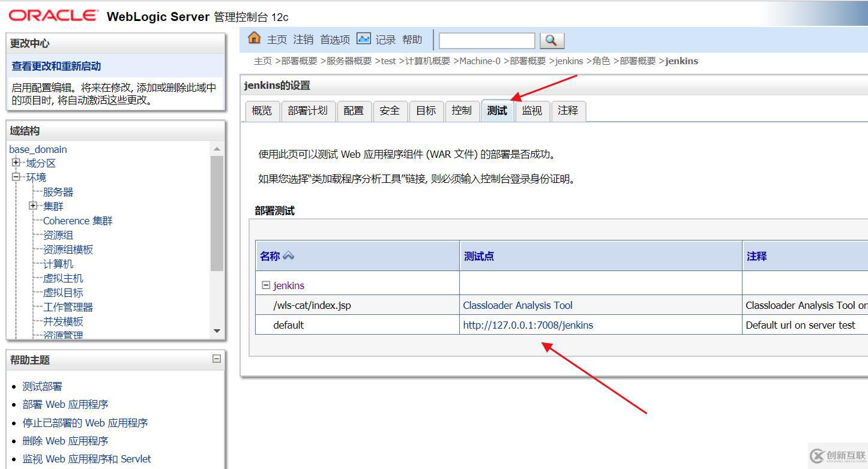Click the magnifier search button
Viewport: 868px width, 469px height.
552,41
